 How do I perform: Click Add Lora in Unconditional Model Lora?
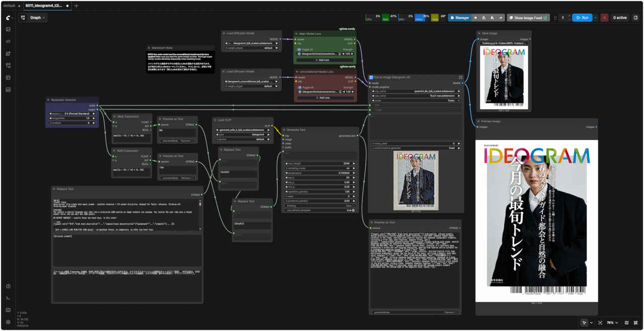pos(325,98)
